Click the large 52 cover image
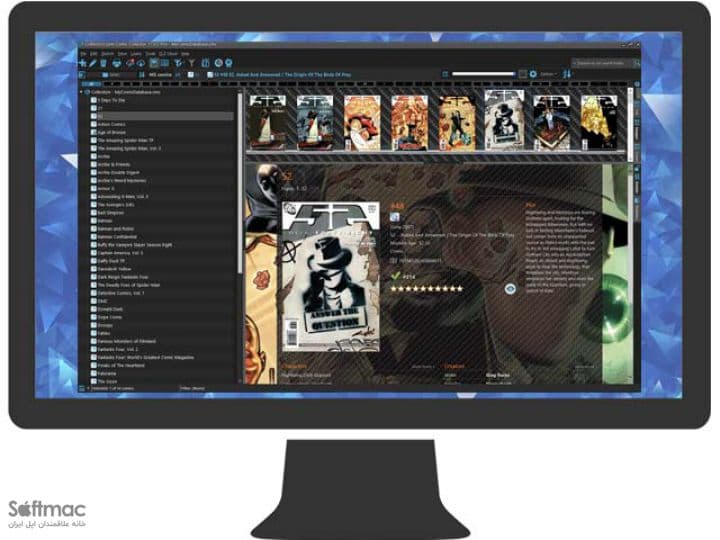This screenshot has width=720, height=540. pos(331,276)
